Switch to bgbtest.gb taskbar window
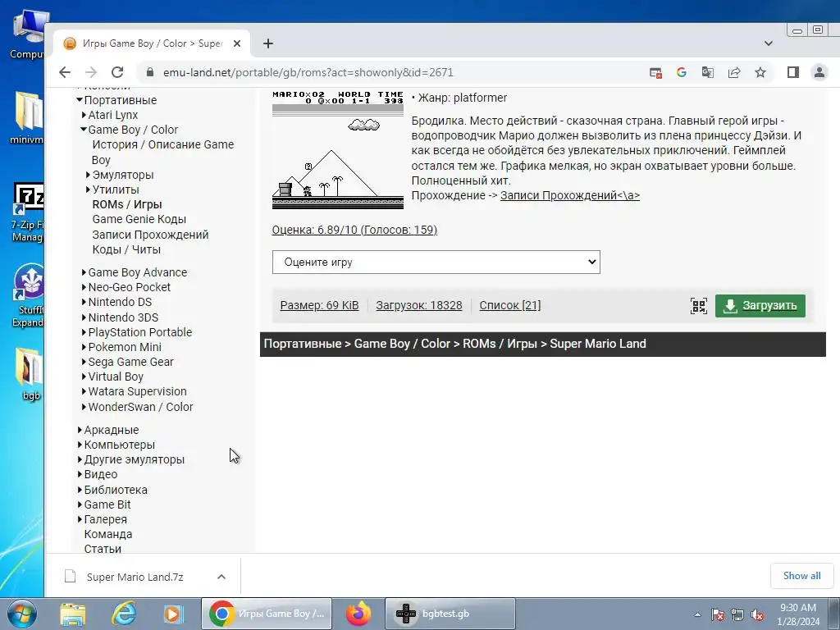This screenshot has height=630, width=840. pyautogui.click(x=450, y=614)
